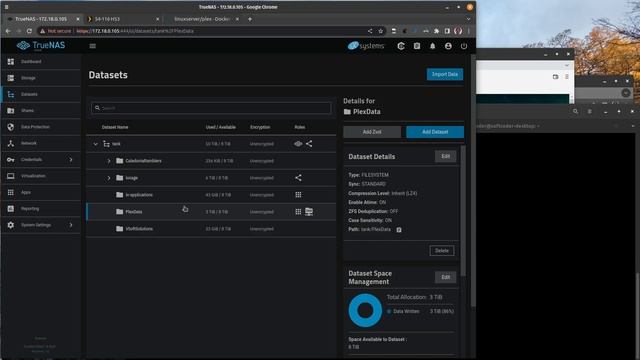Click the Chrome reload page button
The width and height of the screenshot is (640, 360).
coord(29,31)
